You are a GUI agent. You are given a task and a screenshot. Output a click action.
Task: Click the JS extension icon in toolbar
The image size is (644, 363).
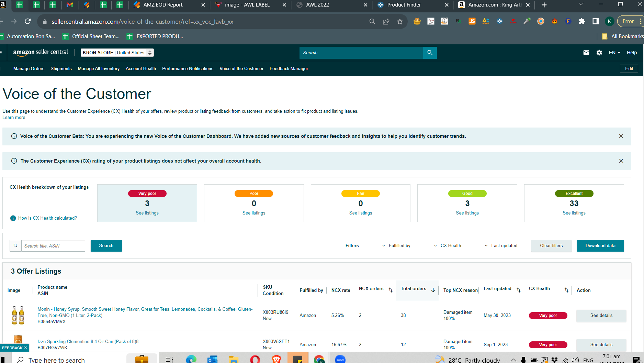[x=472, y=21]
